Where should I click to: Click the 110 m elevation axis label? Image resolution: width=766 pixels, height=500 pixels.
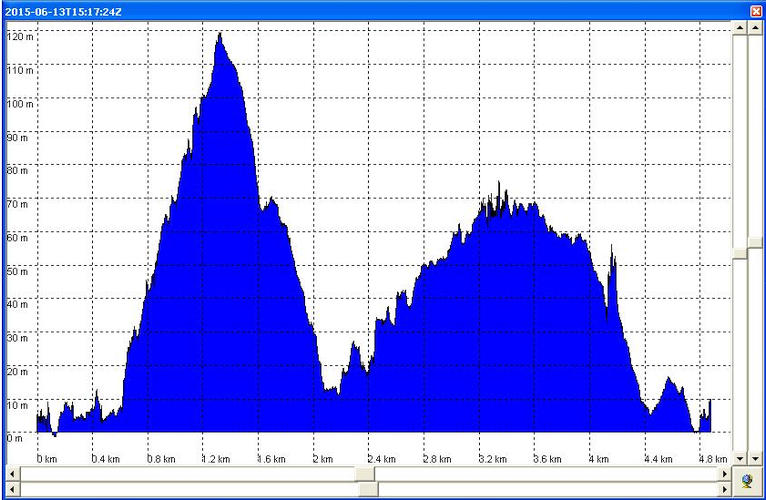pos(20,70)
